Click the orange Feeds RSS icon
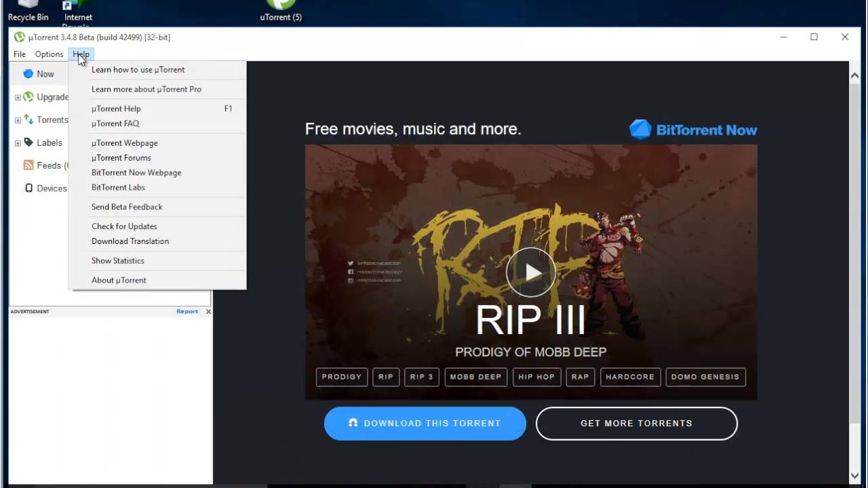 point(28,165)
